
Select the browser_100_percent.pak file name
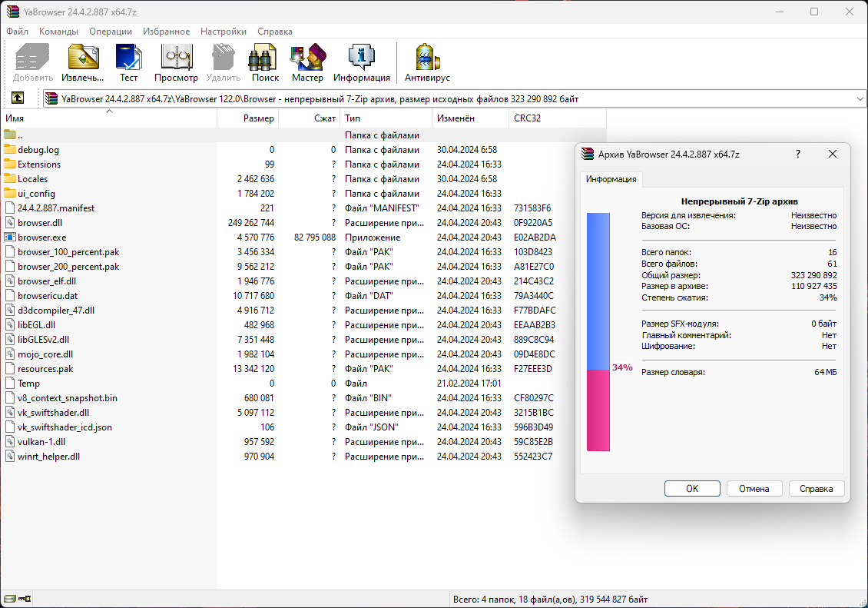(68, 252)
